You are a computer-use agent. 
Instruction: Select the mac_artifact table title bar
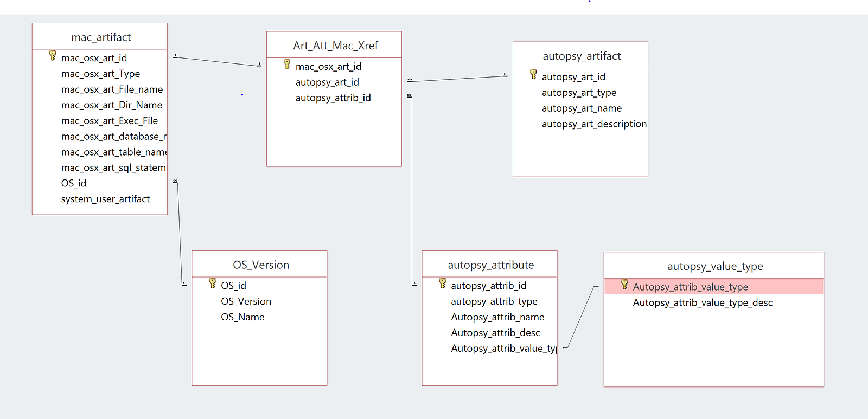pyautogui.click(x=100, y=37)
